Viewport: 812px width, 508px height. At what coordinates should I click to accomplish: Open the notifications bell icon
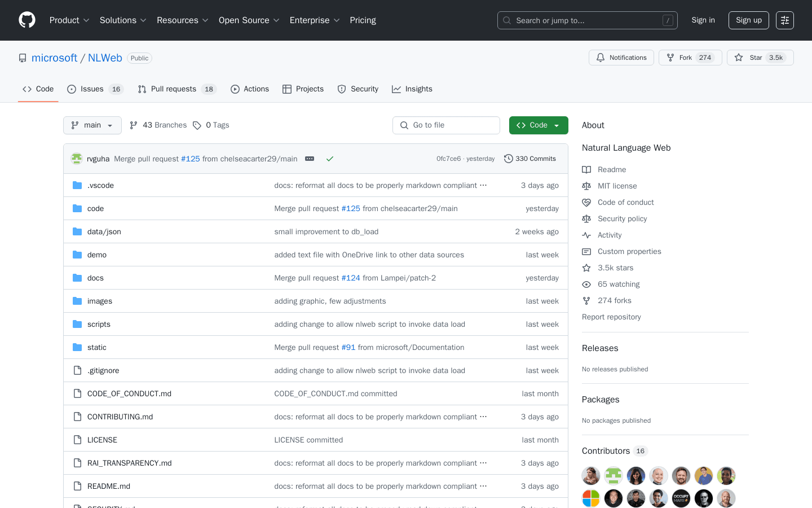pos(600,57)
